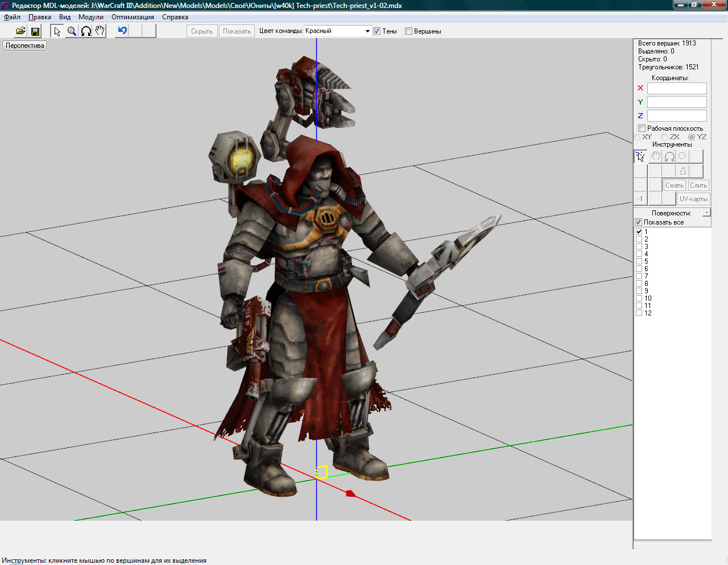Pick the hand pan tool in top toolbar
Viewport: 728px width, 565px height.
(100, 31)
